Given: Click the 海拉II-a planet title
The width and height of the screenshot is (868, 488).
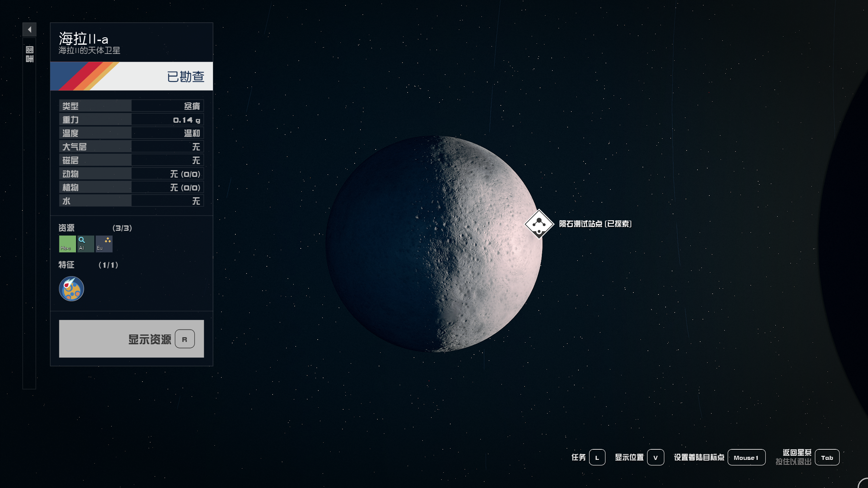Looking at the screenshot, I should coord(83,39).
